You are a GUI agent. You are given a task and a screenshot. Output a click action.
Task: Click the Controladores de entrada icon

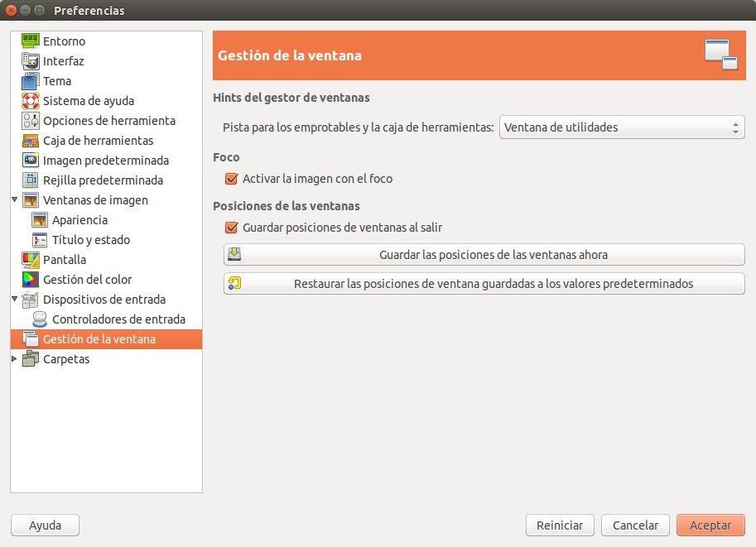[39, 319]
